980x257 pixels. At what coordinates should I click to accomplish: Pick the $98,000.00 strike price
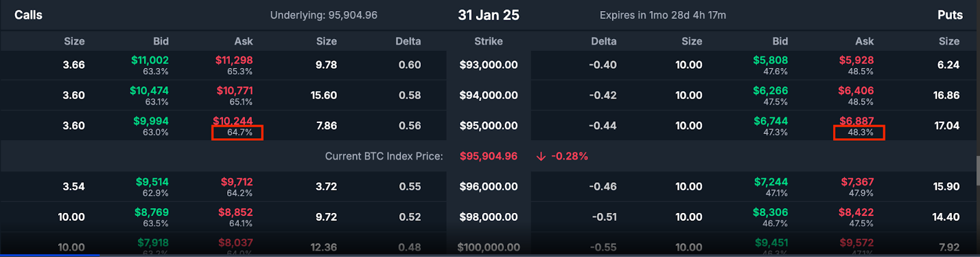(x=488, y=217)
